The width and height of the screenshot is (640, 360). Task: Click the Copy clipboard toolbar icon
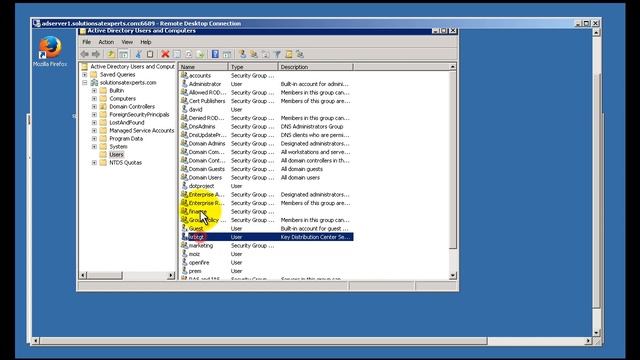150,54
